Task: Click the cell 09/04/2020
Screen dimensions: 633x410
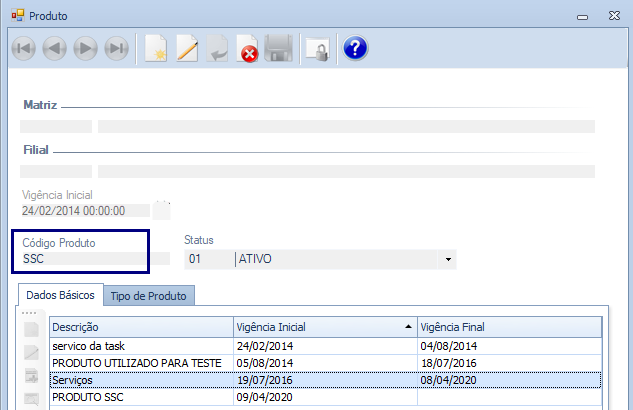Action: (325, 397)
